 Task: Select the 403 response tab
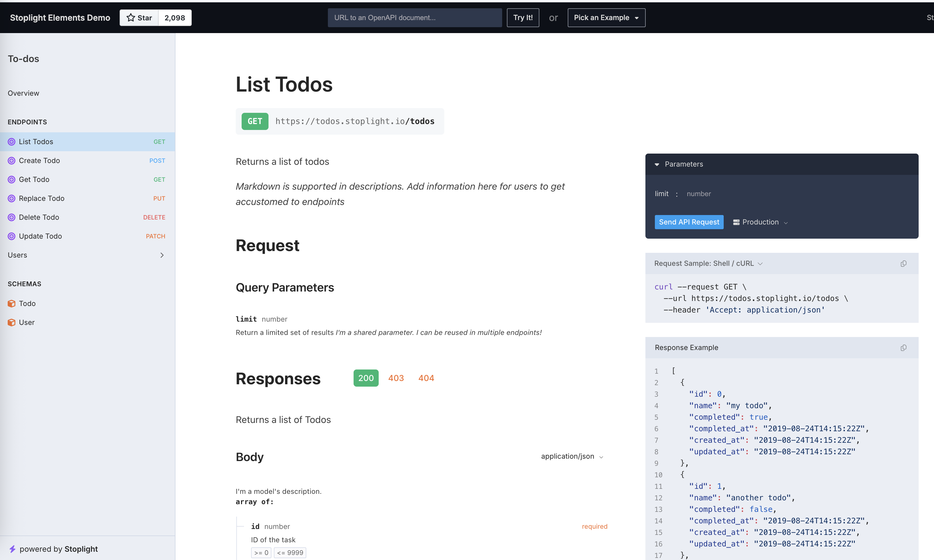click(396, 378)
